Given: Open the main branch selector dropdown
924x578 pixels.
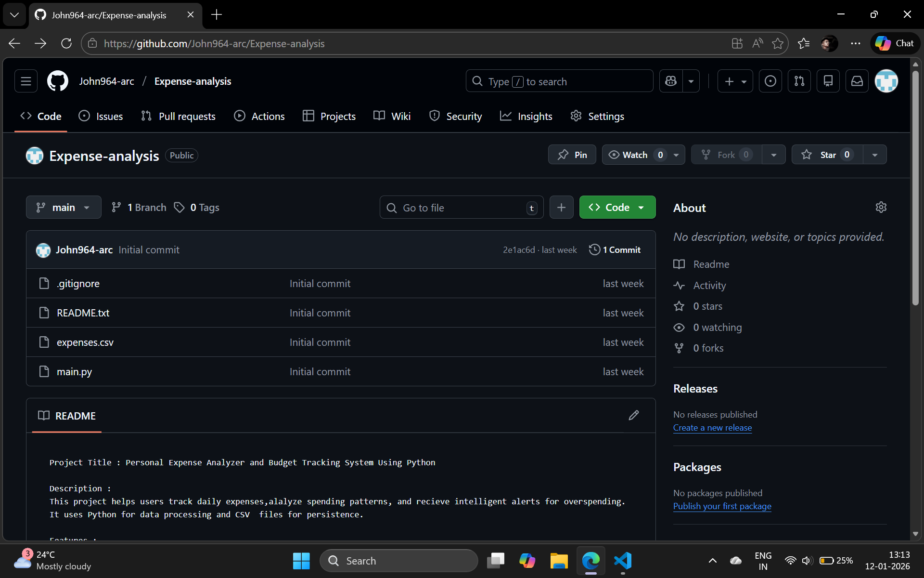Looking at the screenshot, I should (63, 207).
